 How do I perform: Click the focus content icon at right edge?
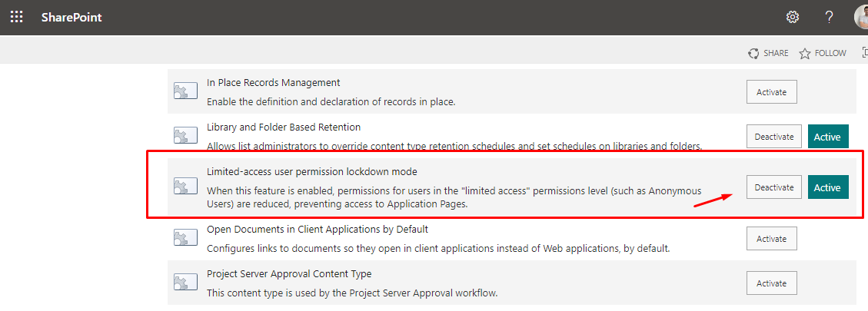[863, 53]
